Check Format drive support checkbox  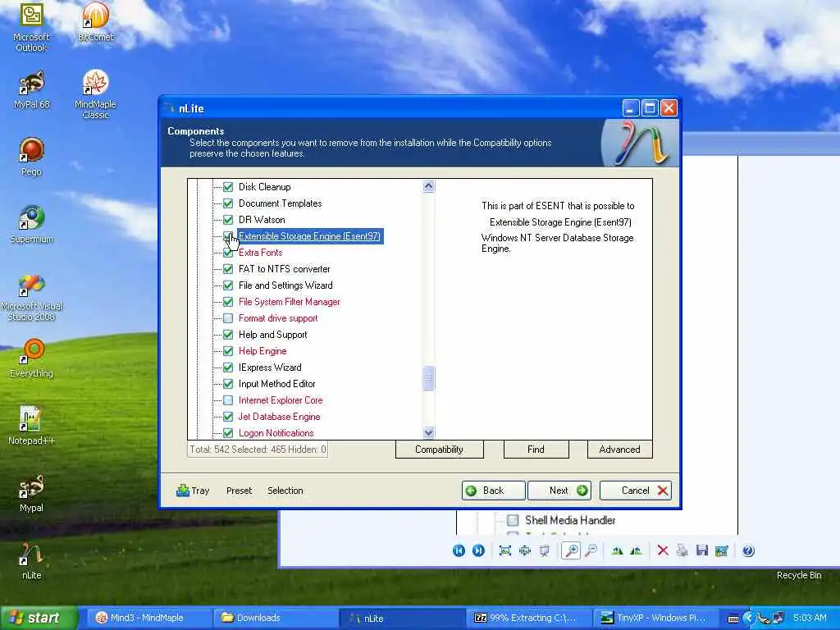(x=228, y=318)
